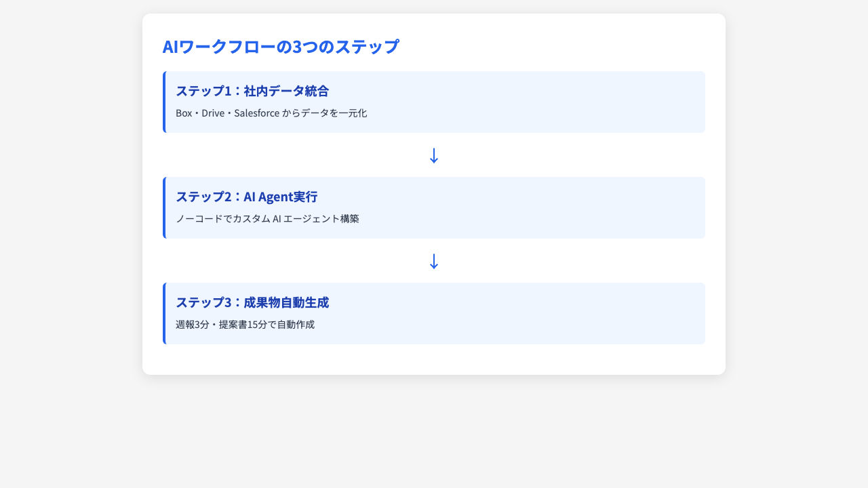Expand the ステップ1 step details
This screenshot has height=488, width=868.
coord(434,102)
